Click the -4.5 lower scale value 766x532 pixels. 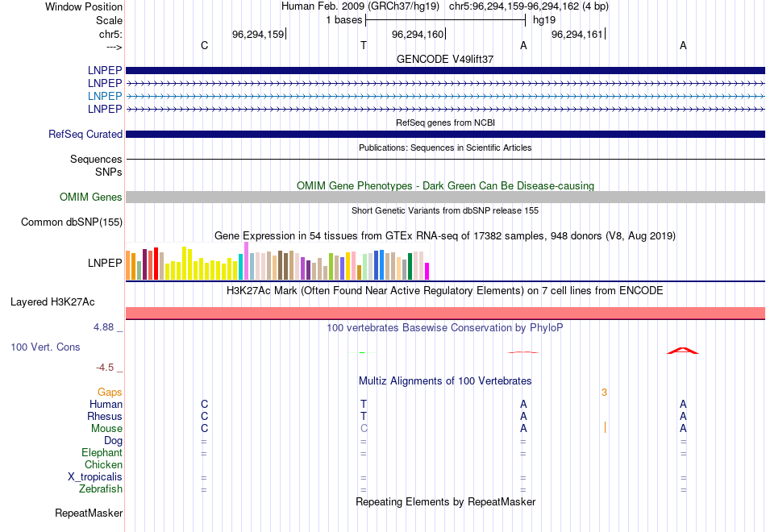[x=105, y=368]
